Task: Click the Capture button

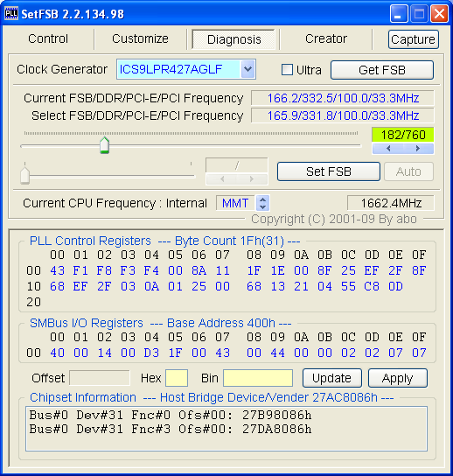Action: pos(414,39)
